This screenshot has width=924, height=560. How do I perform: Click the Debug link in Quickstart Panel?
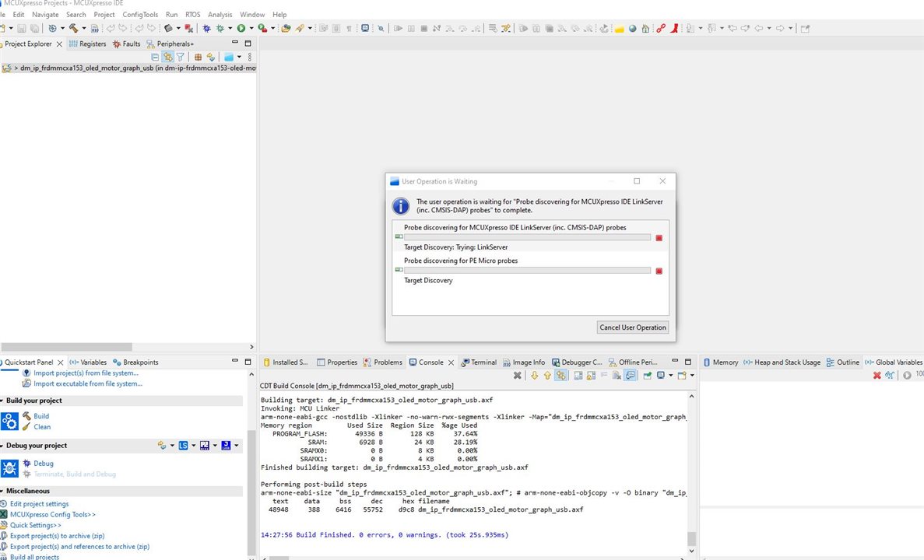tap(44, 464)
